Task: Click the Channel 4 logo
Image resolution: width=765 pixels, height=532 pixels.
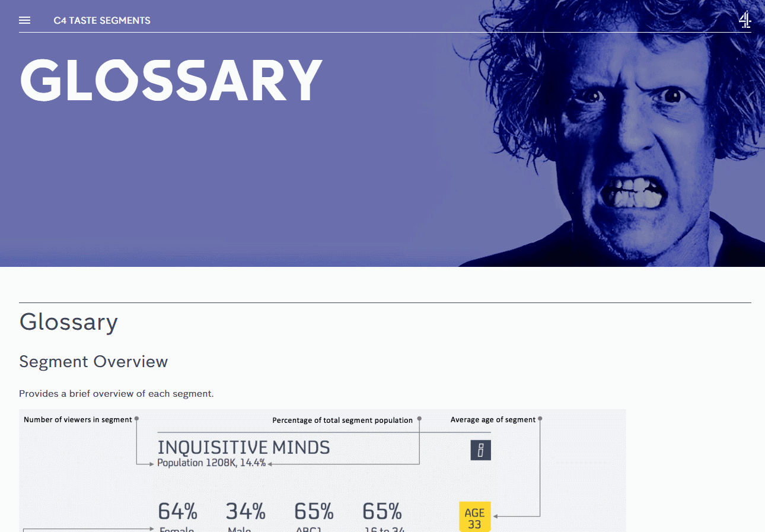Action: [x=745, y=20]
